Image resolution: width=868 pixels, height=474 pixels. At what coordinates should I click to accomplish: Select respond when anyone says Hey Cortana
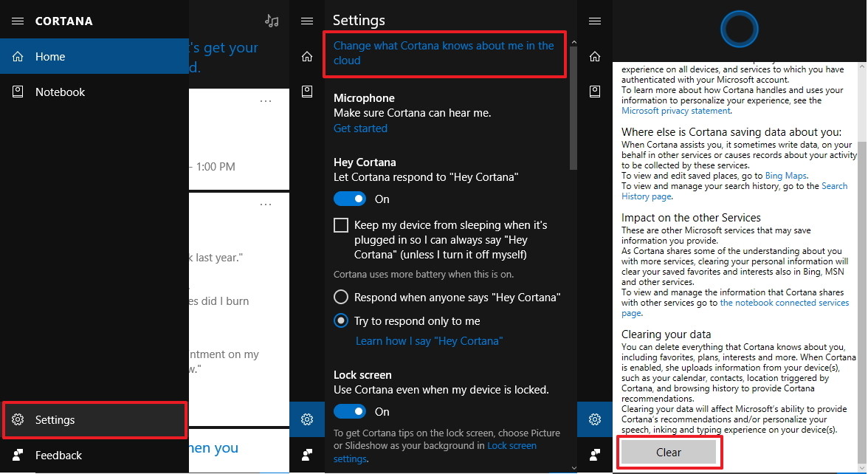[x=341, y=296]
